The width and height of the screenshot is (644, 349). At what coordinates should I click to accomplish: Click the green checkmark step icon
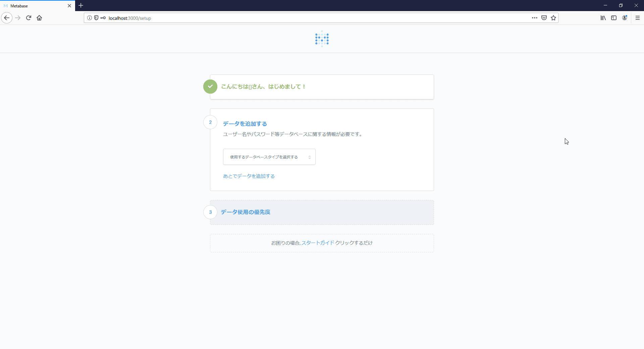[210, 87]
